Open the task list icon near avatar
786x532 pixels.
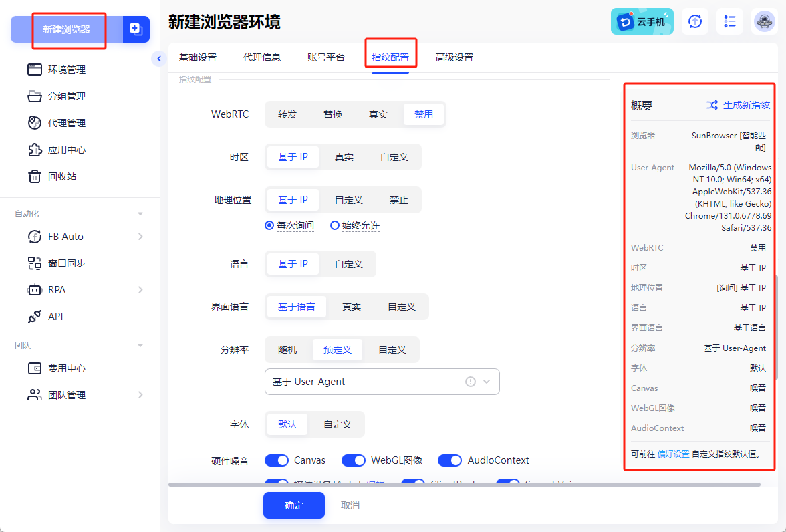pyautogui.click(x=729, y=21)
